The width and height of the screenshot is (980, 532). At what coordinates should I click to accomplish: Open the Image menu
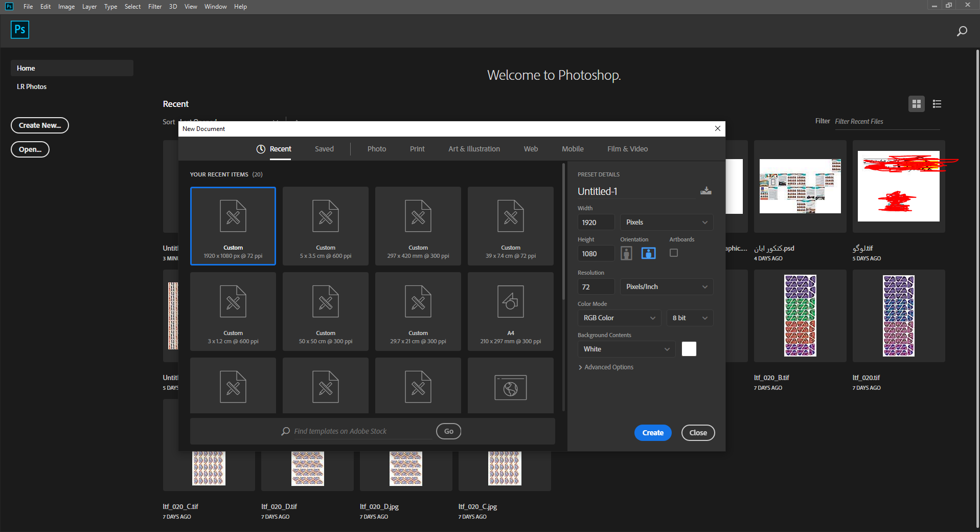tap(66, 7)
